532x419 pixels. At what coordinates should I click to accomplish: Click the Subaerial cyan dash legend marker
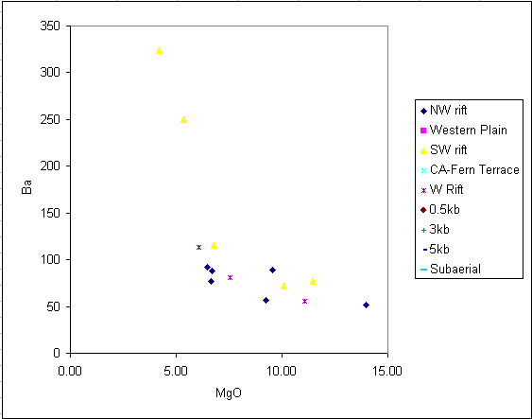tap(423, 270)
